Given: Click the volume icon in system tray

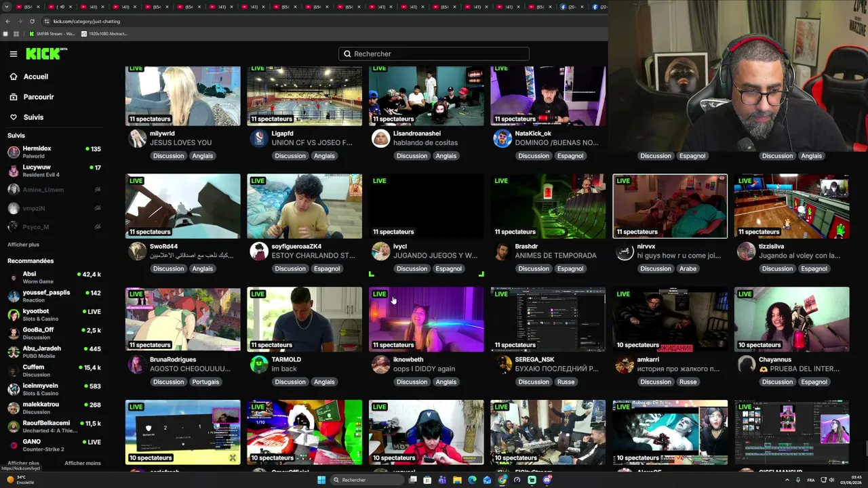Looking at the screenshot, I should [x=832, y=480].
